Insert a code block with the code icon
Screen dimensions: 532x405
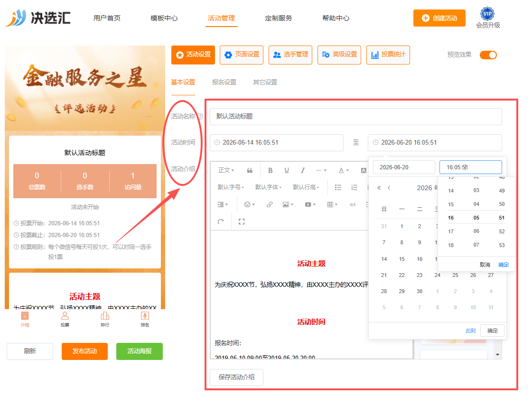click(x=353, y=204)
